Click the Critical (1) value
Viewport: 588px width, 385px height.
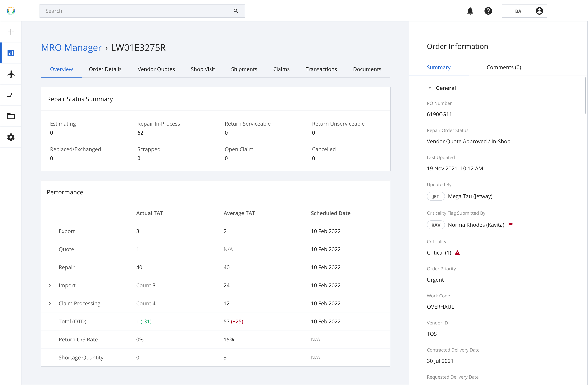[x=439, y=253]
